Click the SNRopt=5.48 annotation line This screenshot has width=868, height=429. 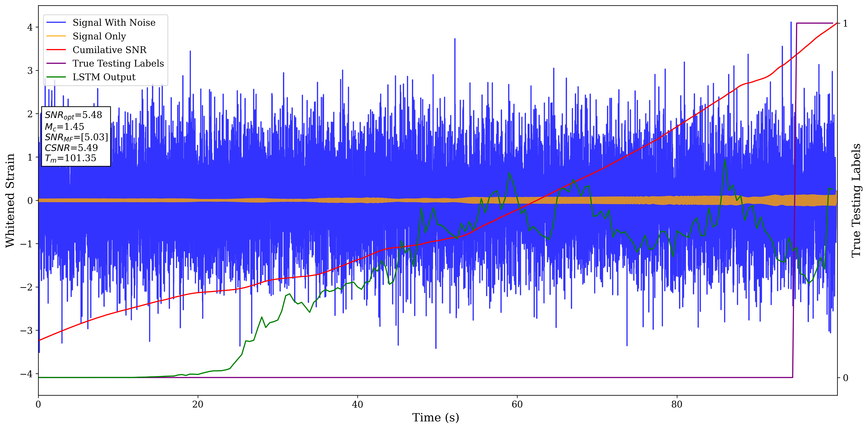pos(73,115)
